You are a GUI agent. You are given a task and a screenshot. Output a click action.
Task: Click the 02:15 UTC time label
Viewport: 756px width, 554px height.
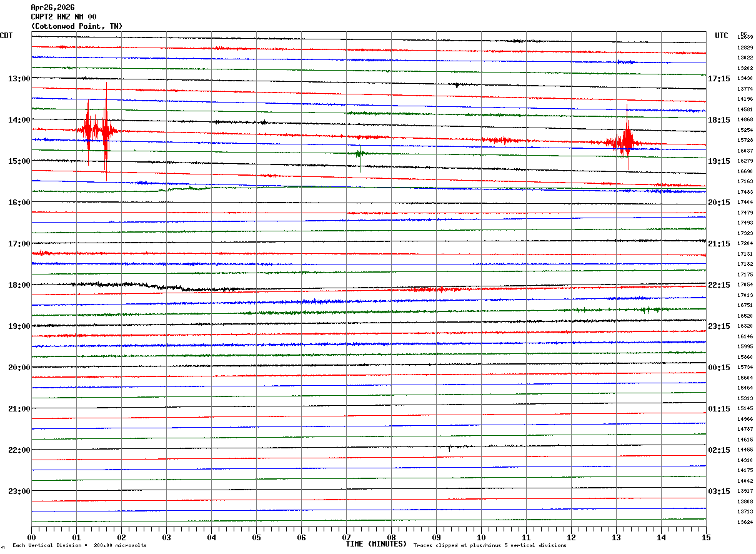[x=719, y=450]
